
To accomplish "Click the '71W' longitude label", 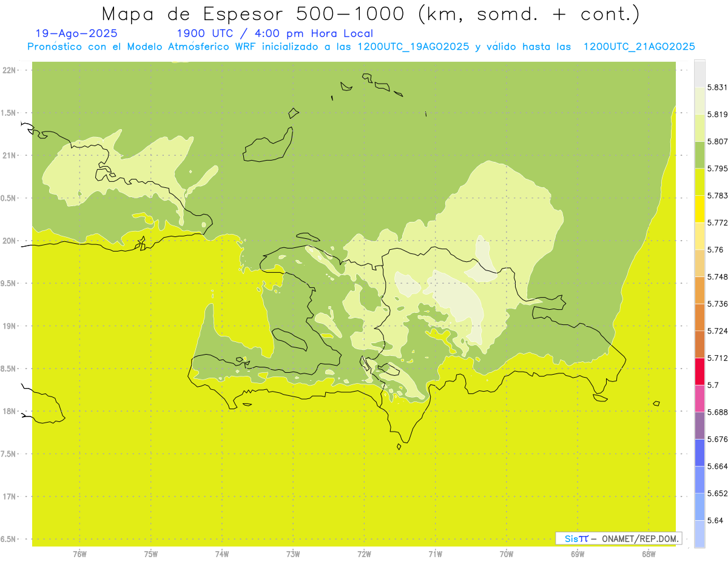I will pos(435,554).
